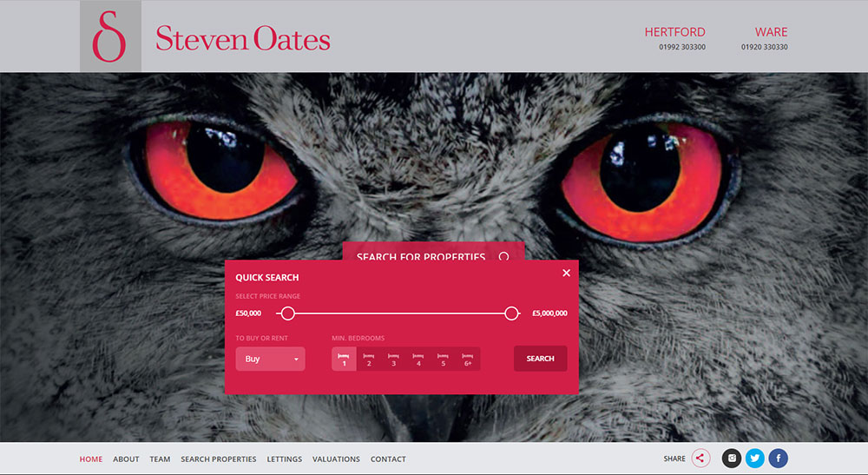Image resolution: width=868 pixels, height=475 pixels.
Task: Click the minimum price slider handle
Action: pyautogui.click(x=288, y=313)
